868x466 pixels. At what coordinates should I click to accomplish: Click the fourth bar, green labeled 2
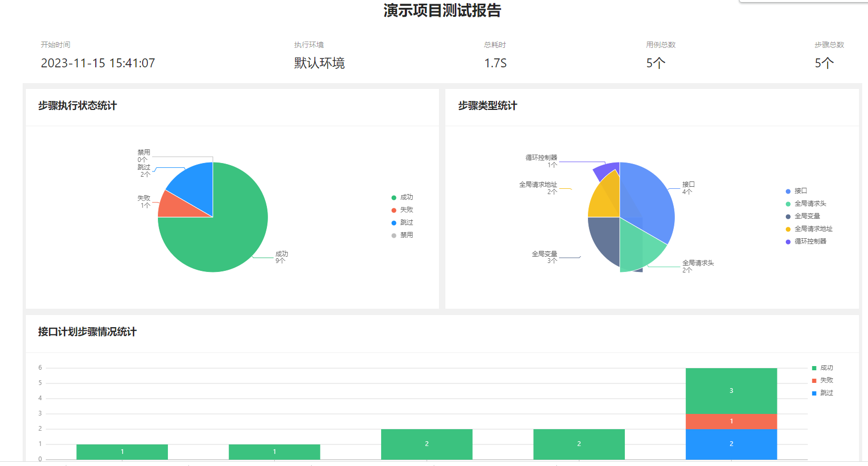(579, 444)
